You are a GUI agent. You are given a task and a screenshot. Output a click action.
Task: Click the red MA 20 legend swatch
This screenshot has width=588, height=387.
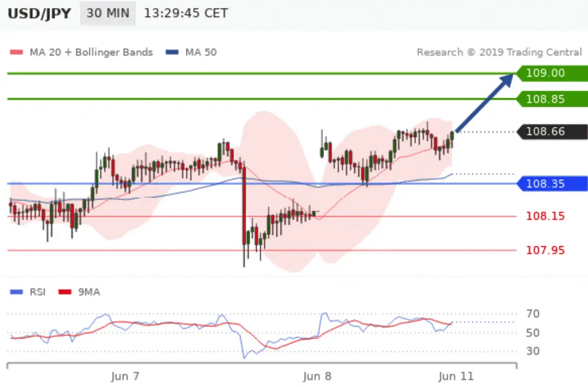coord(16,52)
